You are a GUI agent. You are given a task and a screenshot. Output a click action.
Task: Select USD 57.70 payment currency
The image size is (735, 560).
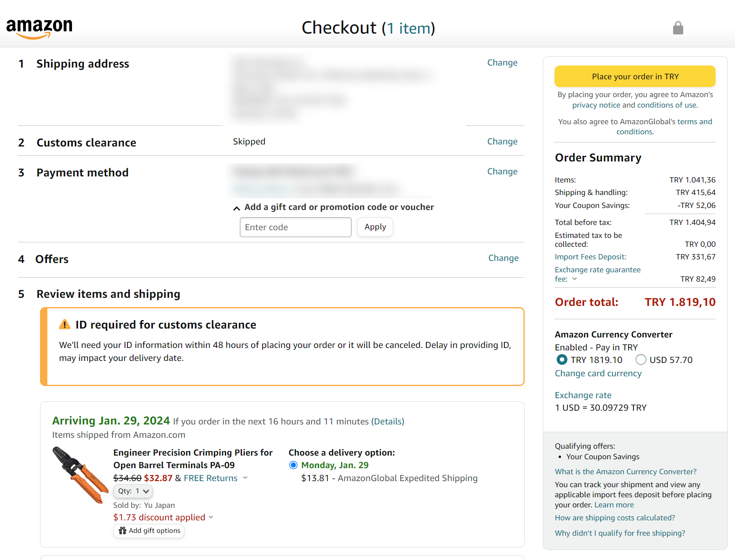pos(641,360)
